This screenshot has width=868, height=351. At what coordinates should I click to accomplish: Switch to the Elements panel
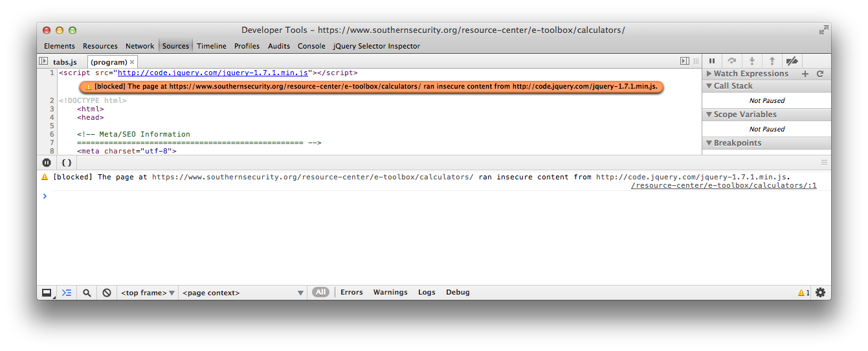tap(60, 46)
